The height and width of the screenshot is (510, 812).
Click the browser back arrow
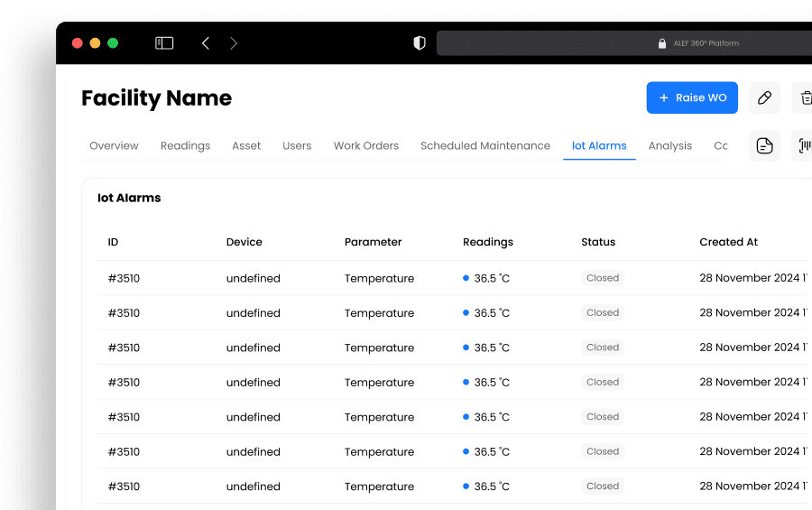[x=206, y=43]
